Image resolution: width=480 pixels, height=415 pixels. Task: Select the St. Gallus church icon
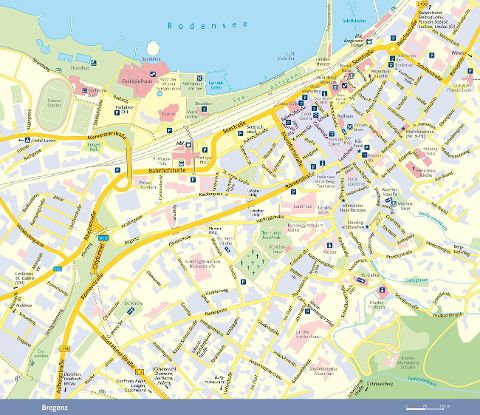361,280
